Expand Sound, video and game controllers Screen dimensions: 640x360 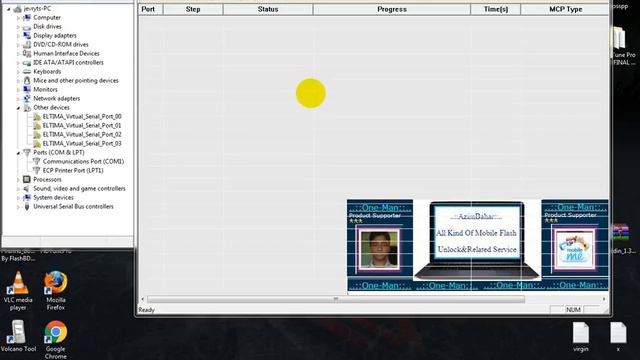click(x=18, y=188)
